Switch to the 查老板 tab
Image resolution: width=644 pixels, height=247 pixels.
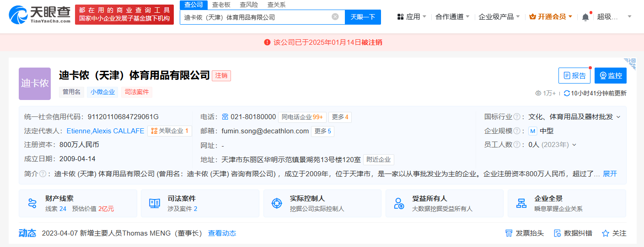tap(221, 5)
